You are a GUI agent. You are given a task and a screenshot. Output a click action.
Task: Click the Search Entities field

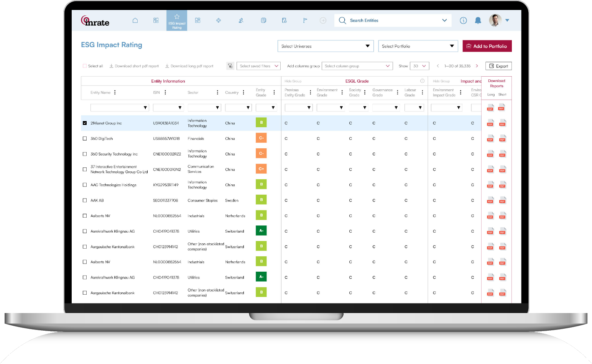tap(391, 21)
